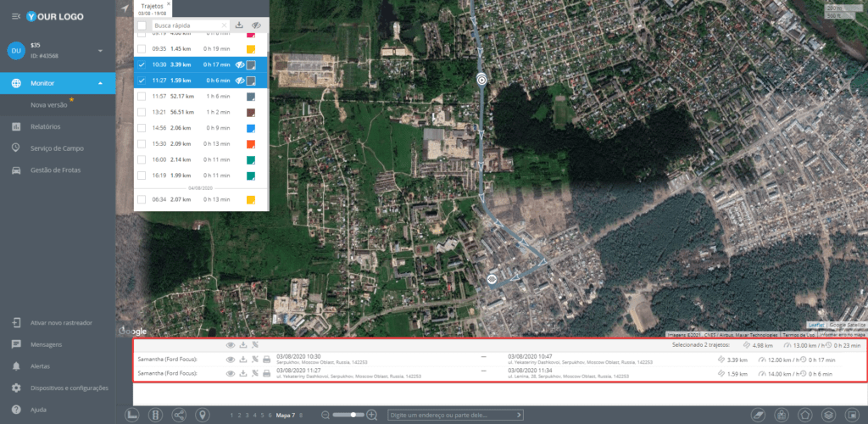
Task: Check the 06:34 2.07 km trip
Action: 142,199
